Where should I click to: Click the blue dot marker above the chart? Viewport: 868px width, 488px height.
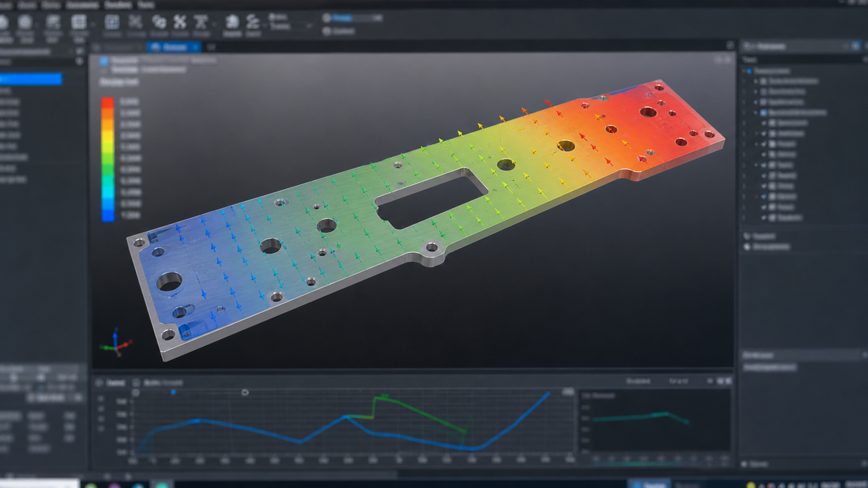point(173,392)
